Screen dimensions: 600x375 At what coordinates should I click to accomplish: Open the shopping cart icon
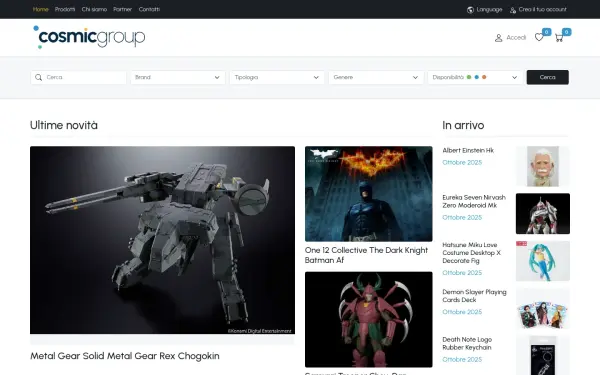[x=559, y=38]
